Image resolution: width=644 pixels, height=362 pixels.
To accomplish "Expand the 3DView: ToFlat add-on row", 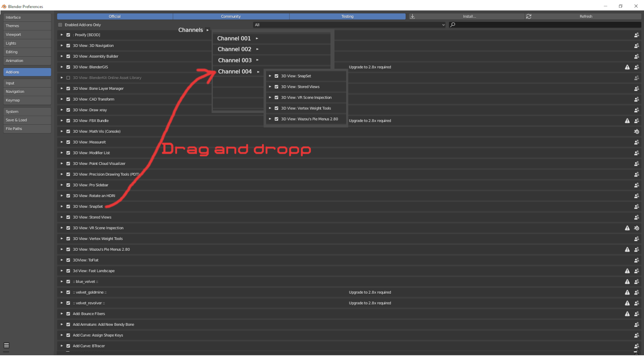I will click(x=62, y=260).
